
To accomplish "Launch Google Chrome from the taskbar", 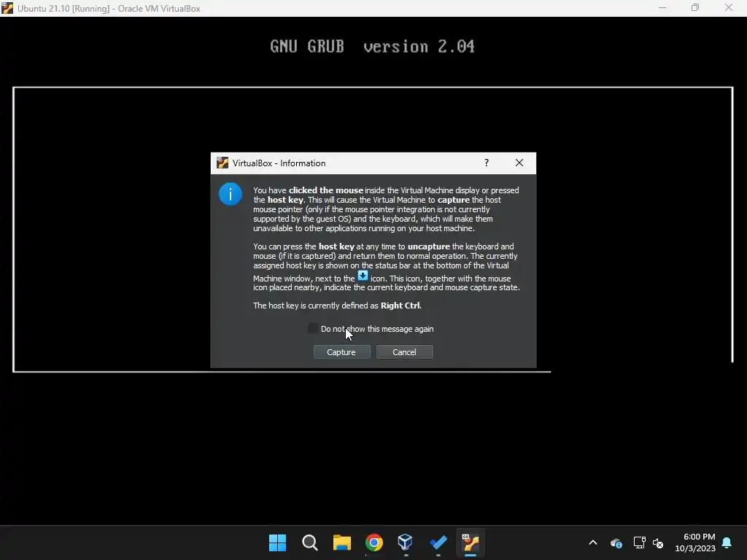I will click(x=374, y=542).
